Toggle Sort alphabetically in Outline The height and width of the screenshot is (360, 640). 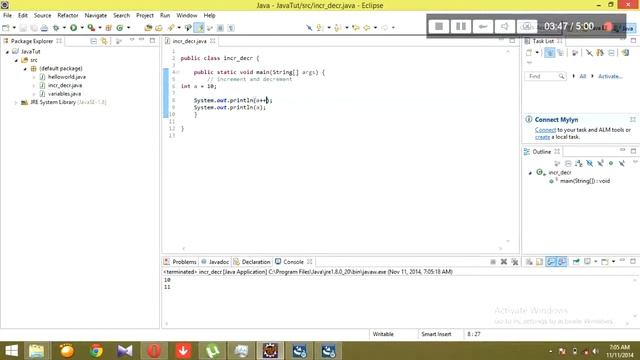578,163
